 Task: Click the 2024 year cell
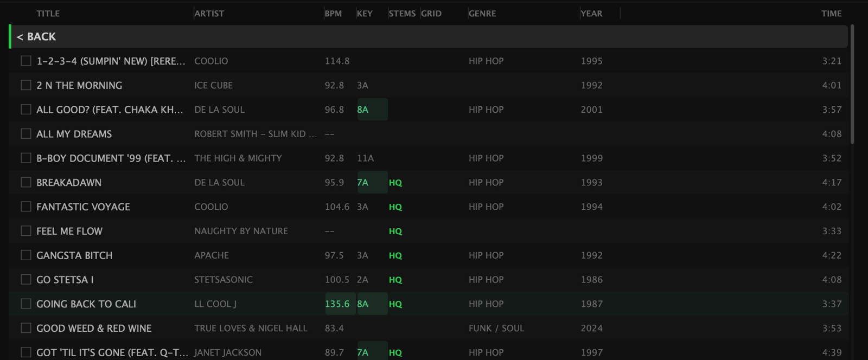592,328
